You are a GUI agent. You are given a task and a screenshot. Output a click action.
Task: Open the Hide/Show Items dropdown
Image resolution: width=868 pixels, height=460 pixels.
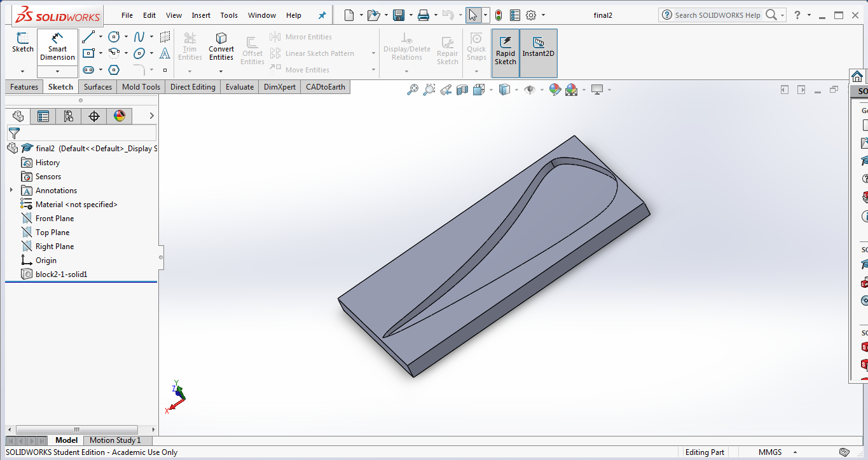tap(542, 90)
